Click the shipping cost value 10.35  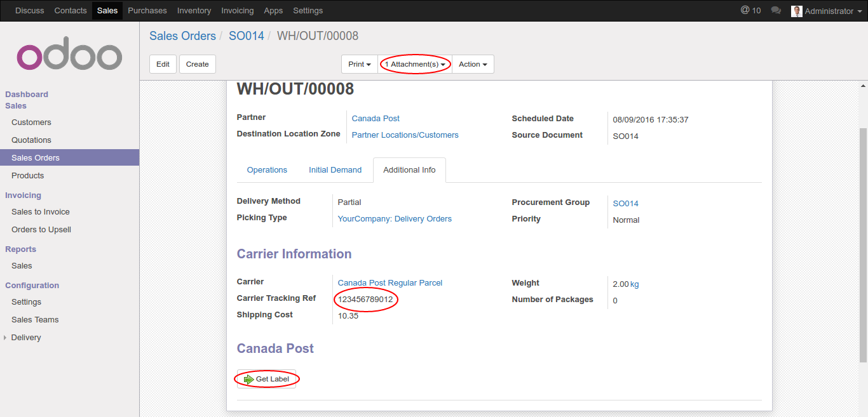(348, 316)
